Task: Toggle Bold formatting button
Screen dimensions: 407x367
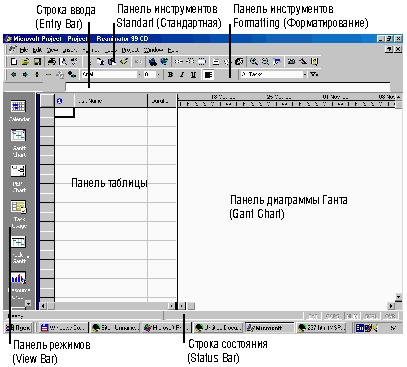Action: [x=170, y=75]
